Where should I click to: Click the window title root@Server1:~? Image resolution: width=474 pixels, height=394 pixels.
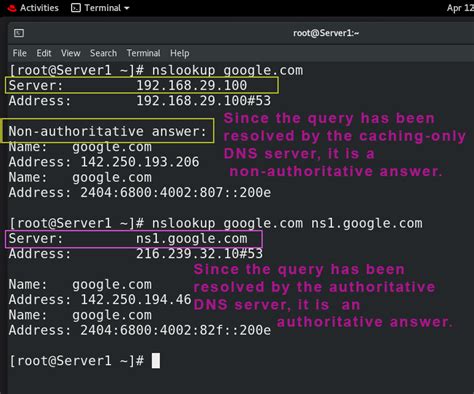tap(326, 33)
